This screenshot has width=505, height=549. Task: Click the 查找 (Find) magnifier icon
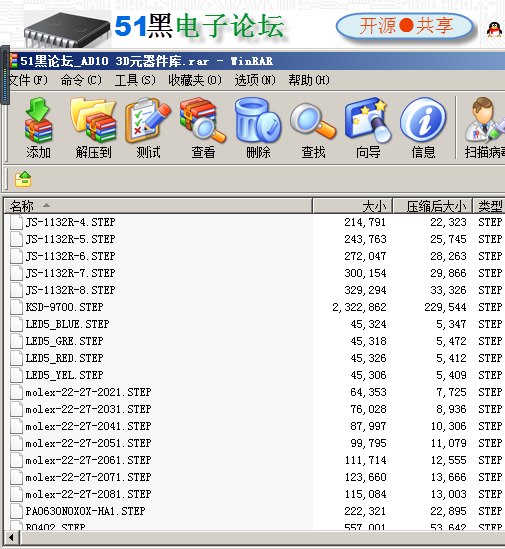click(313, 121)
